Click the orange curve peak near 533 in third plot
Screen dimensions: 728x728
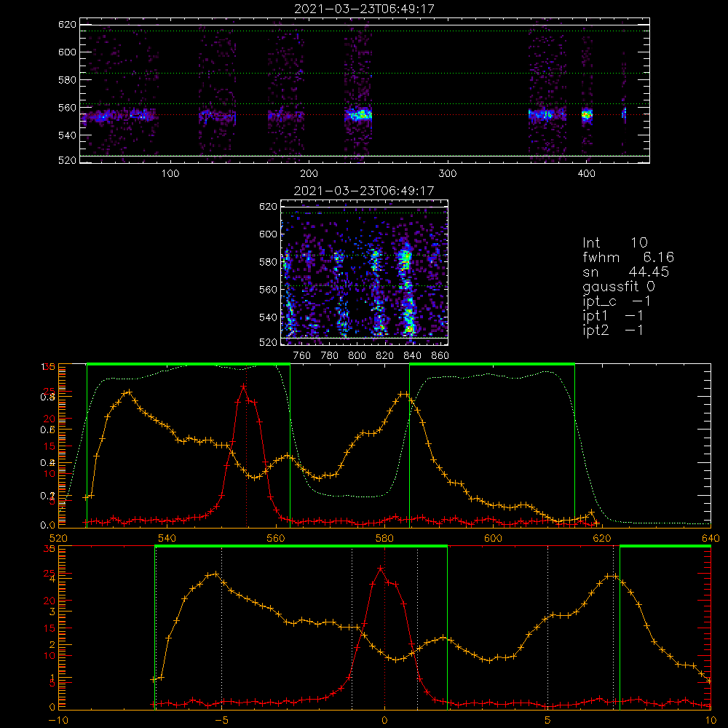[129, 392]
